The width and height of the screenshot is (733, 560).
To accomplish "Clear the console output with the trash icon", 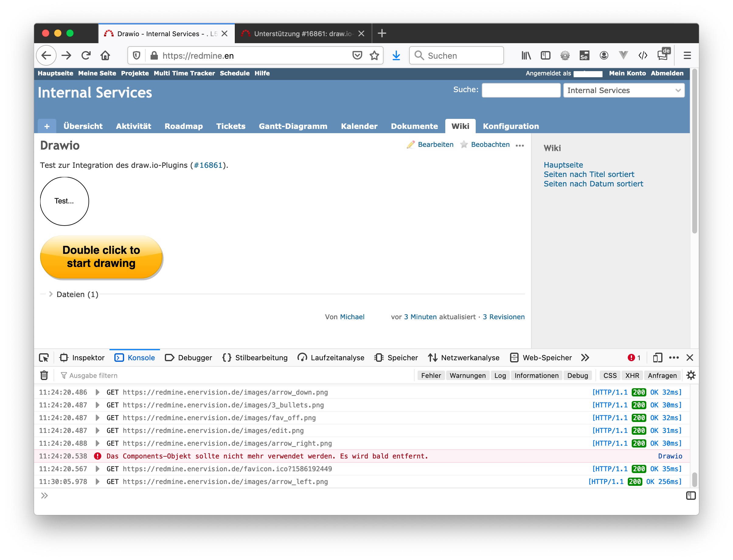I will pos(44,375).
